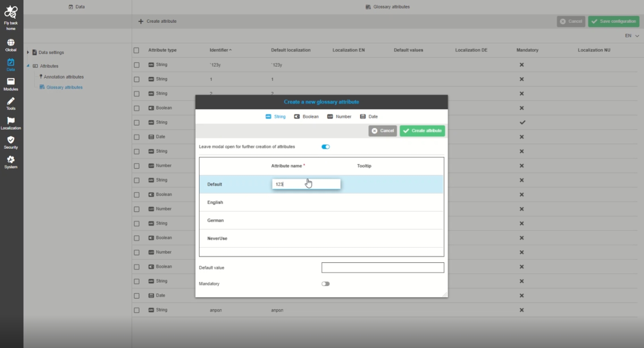Click the Create attribute plus icon

pyautogui.click(x=141, y=21)
